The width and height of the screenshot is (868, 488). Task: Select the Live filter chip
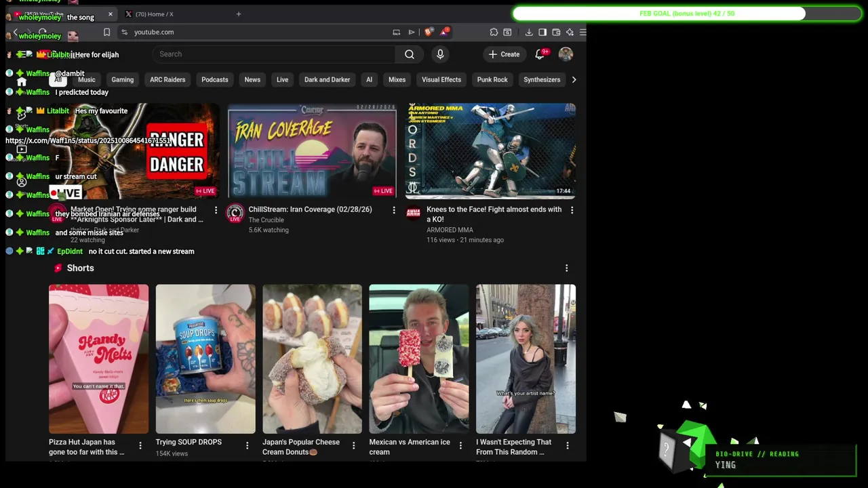coord(283,80)
